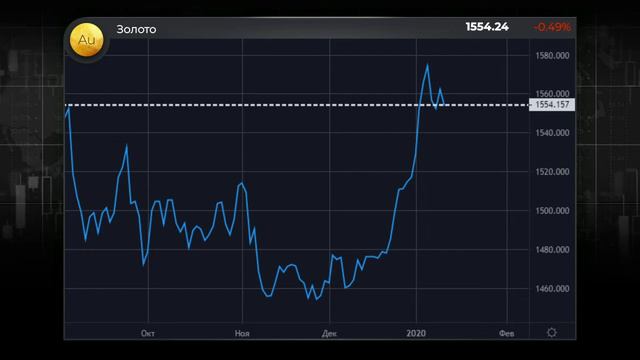640x360 pixels.
Task: Click the 1500.000 price axis label
Action: (x=552, y=211)
